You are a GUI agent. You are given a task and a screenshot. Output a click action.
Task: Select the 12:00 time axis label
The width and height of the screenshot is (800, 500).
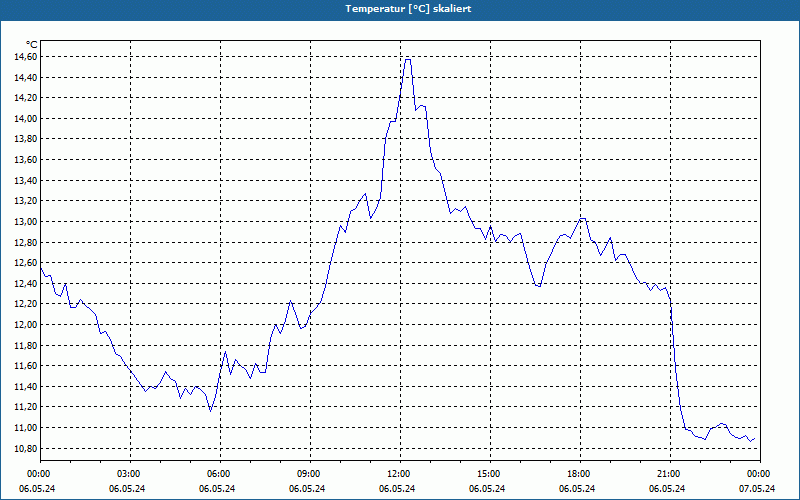coord(400,474)
